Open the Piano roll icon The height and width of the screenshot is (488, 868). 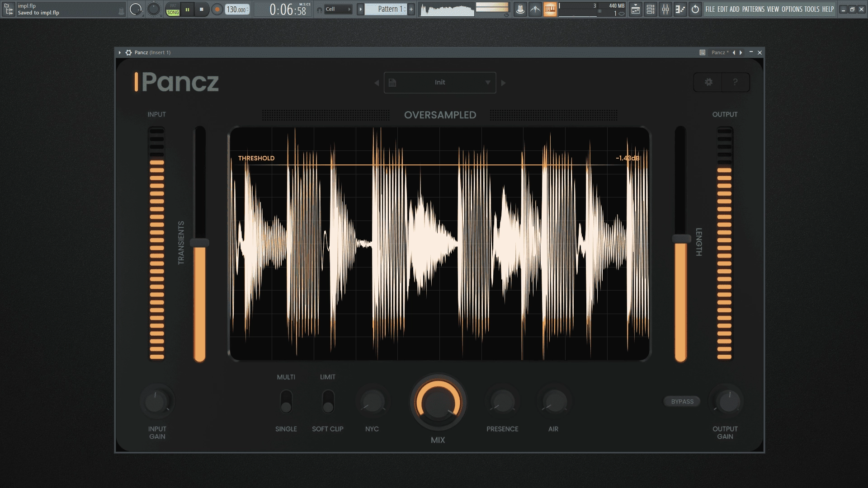click(x=680, y=9)
